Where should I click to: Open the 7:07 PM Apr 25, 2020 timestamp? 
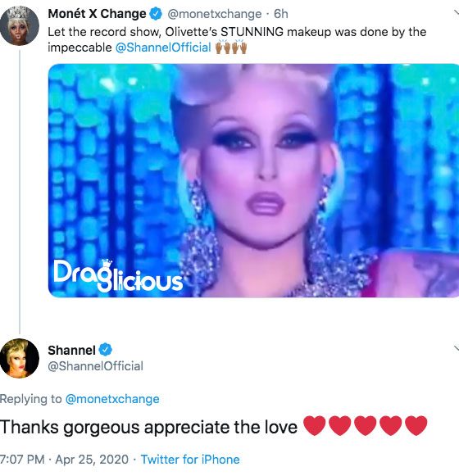click(x=65, y=460)
